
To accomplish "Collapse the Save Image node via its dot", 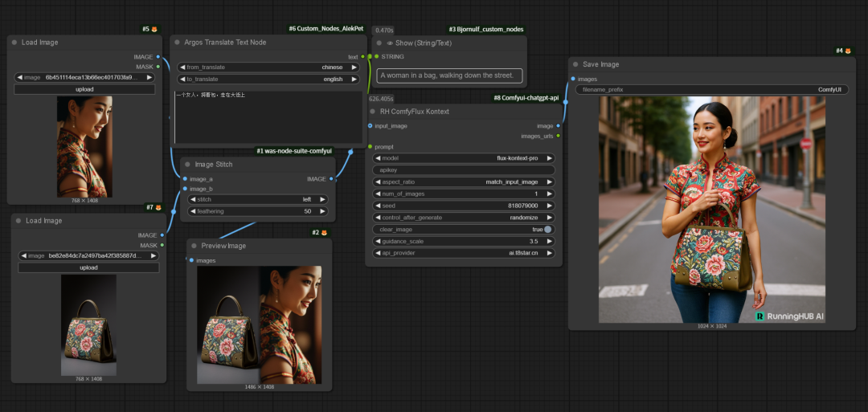I will pos(576,64).
